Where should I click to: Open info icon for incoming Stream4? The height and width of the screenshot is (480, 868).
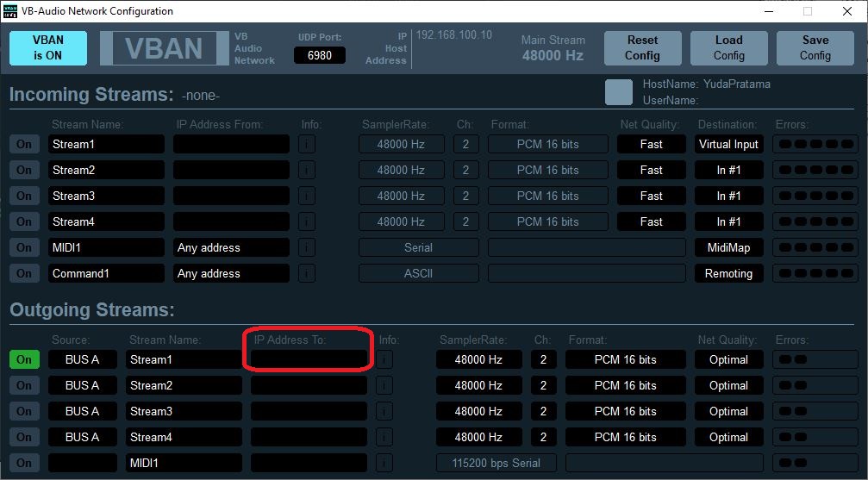pyautogui.click(x=307, y=221)
